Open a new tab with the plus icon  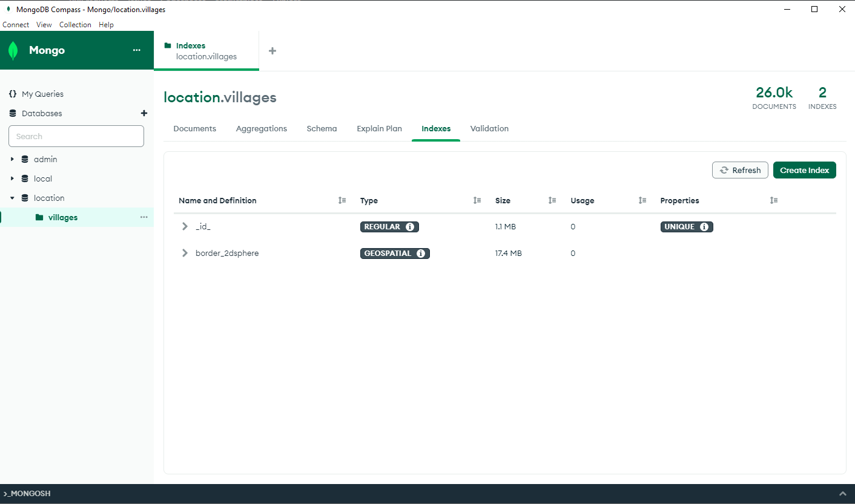click(x=272, y=51)
